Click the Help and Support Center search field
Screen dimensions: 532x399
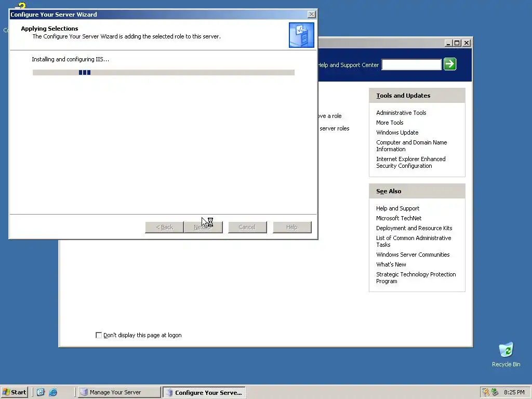[x=411, y=64]
